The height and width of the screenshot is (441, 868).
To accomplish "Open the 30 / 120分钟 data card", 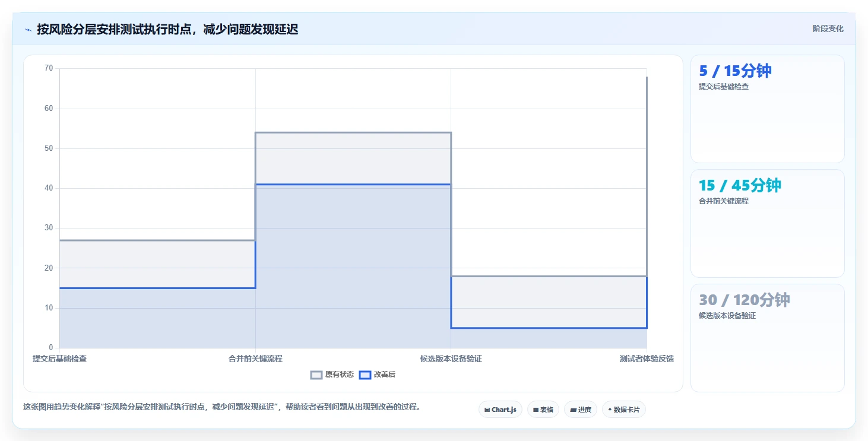I will tap(767, 338).
